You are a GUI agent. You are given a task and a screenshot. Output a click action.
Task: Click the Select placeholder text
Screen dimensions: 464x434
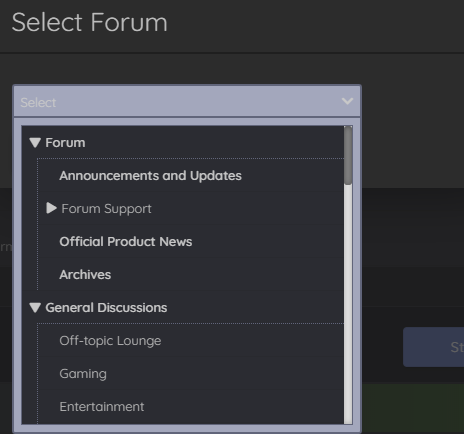tap(38, 103)
